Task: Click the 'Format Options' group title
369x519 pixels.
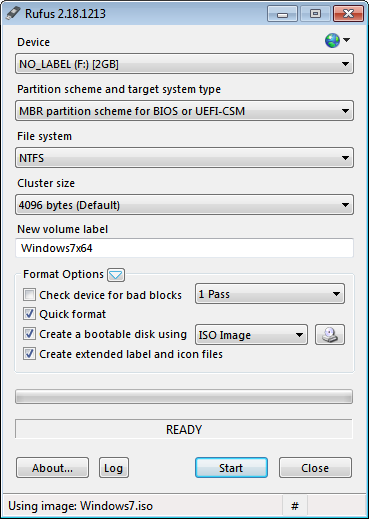Action: tap(63, 274)
